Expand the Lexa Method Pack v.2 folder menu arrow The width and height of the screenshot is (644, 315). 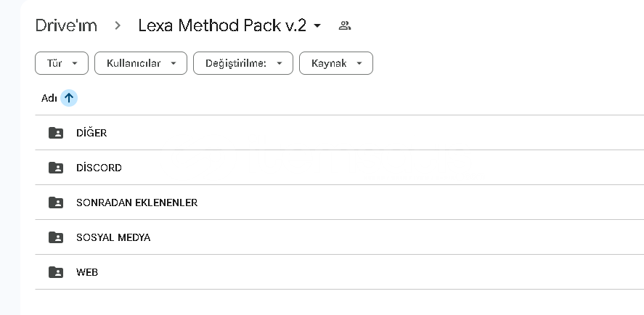(317, 26)
